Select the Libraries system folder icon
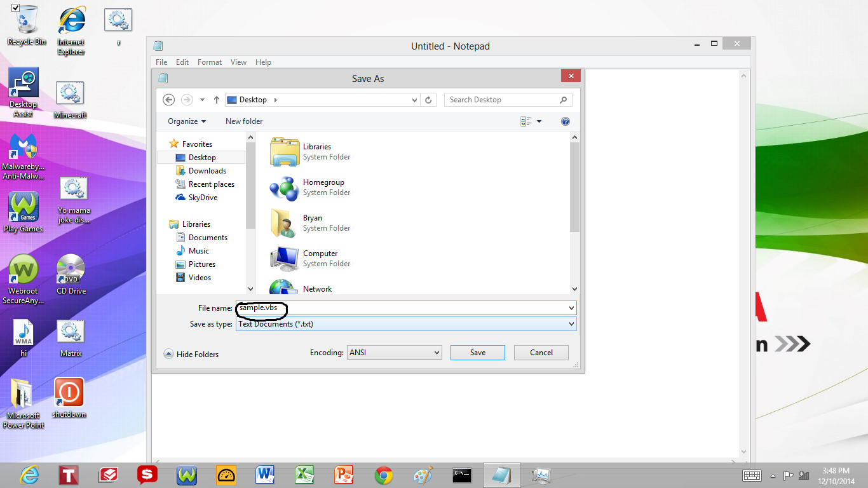Image resolution: width=868 pixels, height=488 pixels. (285, 152)
